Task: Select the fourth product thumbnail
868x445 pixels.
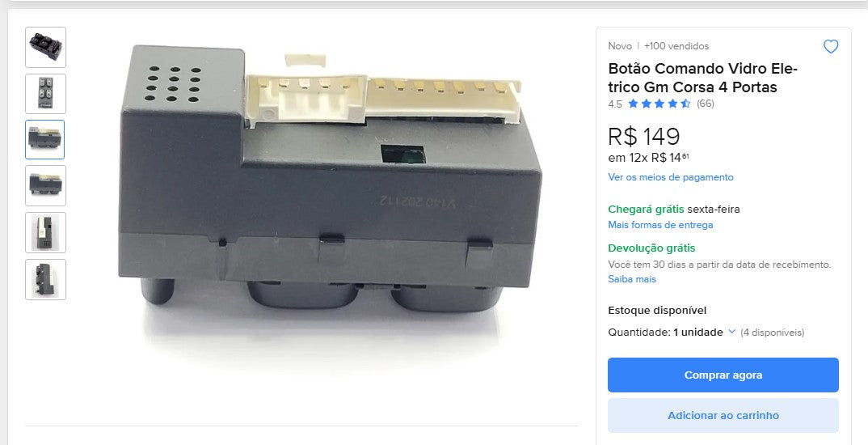Action: click(45, 185)
